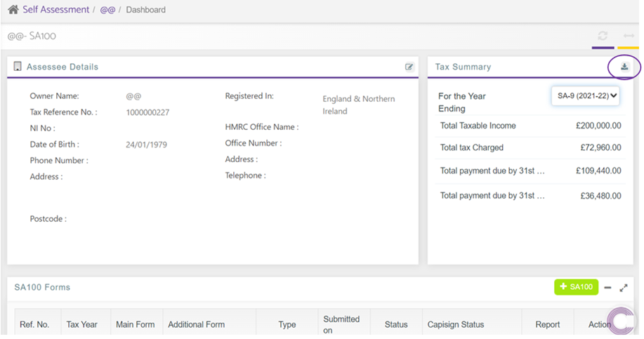644x339 pixels.
Task: Click the Tax Summary panel title
Action: (x=463, y=67)
